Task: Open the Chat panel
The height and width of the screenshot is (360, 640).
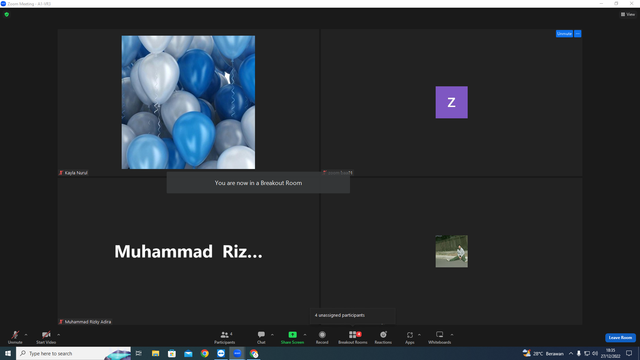Action: tap(261, 337)
